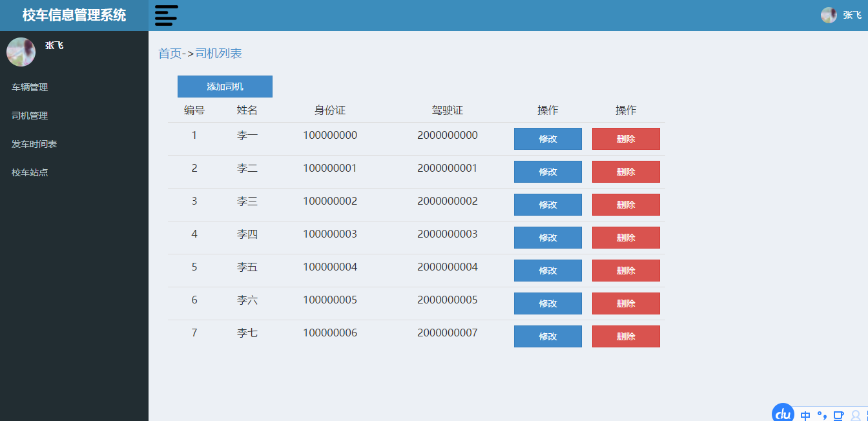This screenshot has width=868, height=421.
Task: Click 删除 for driver 李七
Action: (x=626, y=336)
